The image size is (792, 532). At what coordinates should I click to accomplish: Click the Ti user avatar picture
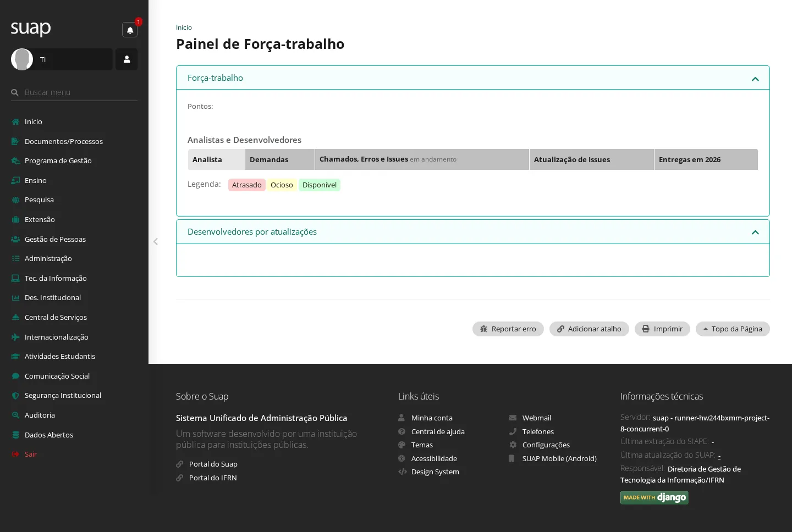(x=22, y=59)
